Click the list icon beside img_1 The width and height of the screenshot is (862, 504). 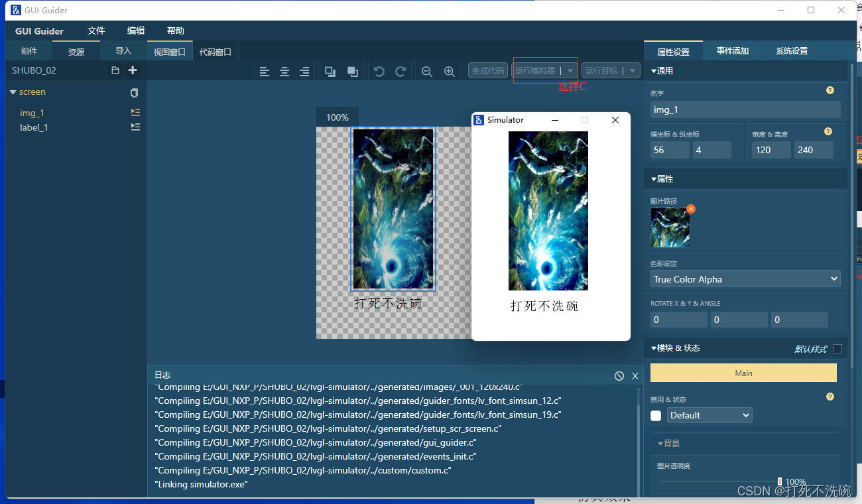[x=135, y=112]
